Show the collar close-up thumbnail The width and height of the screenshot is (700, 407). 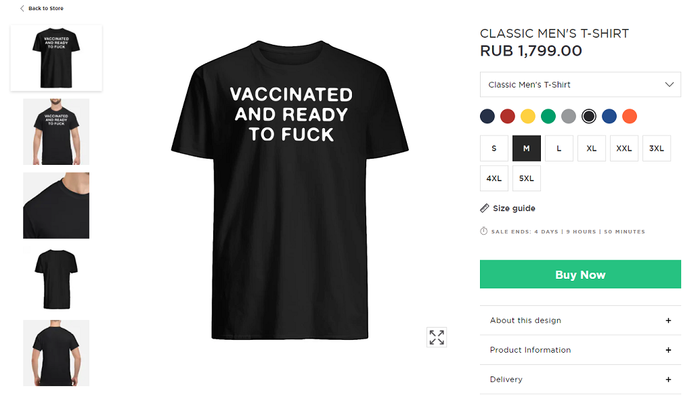click(x=56, y=205)
